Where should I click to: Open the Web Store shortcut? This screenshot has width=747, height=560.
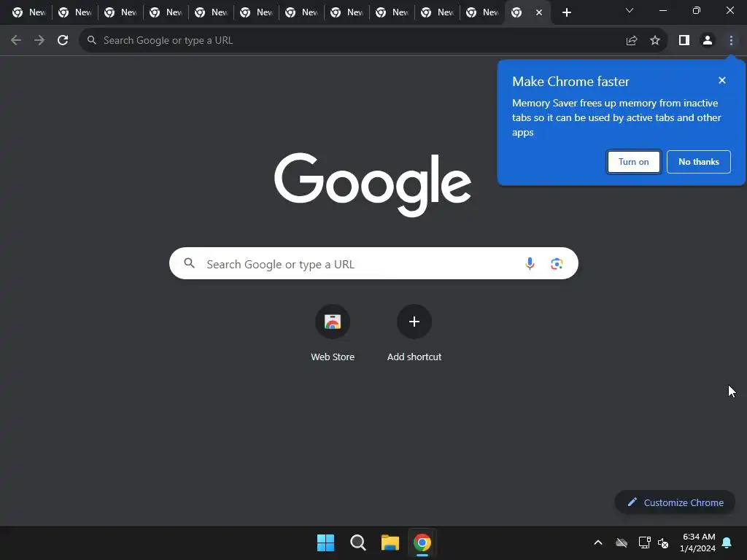pyautogui.click(x=333, y=333)
